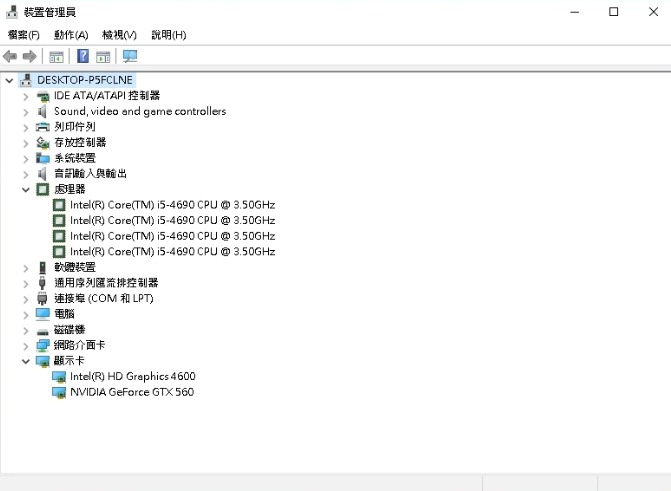The height and width of the screenshot is (491, 671).
Task: Expand the 通用序列匯流排控制器 node
Action: click(26, 283)
